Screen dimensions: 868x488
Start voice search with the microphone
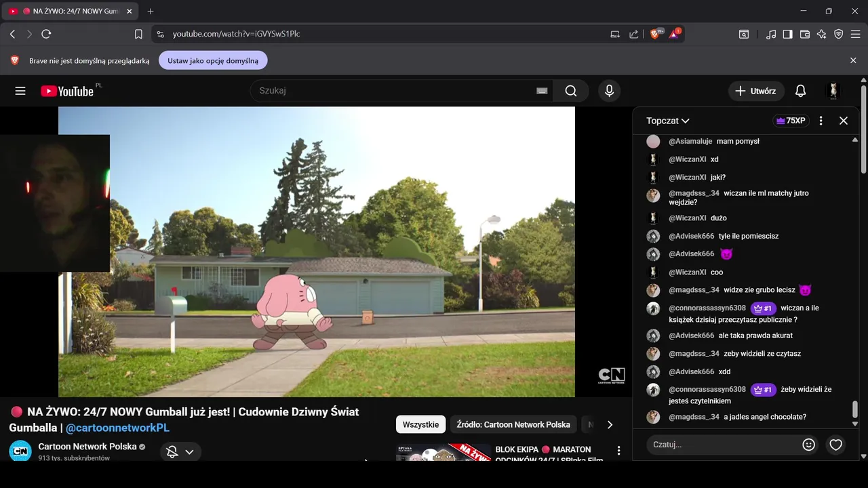pyautogui.click(x=609, y=91)
